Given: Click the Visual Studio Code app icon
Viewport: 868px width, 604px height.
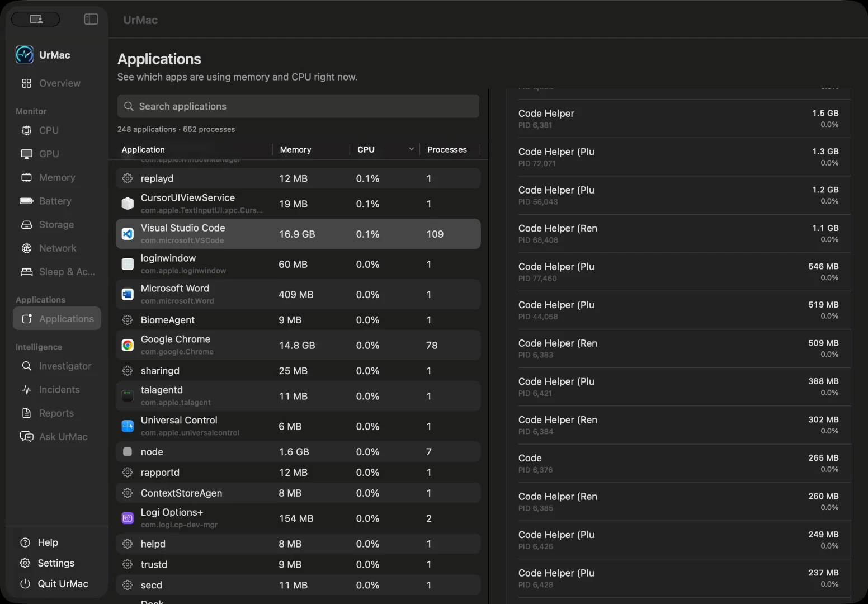Looking at the screenshot, I should click(x=128, y=234).
